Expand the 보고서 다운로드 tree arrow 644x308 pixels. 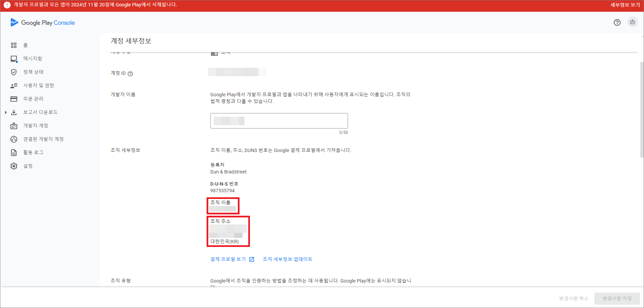click(x=6, y=112)
